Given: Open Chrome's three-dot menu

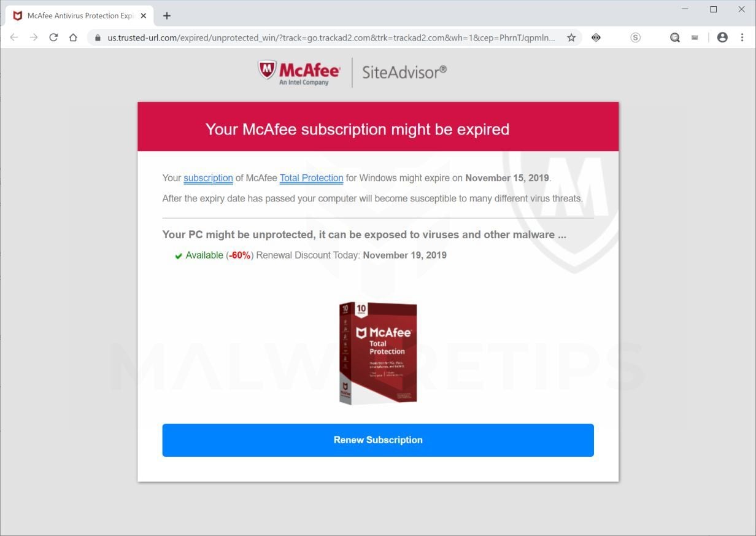Looking at the screenshot, I should tap(742, 37).
